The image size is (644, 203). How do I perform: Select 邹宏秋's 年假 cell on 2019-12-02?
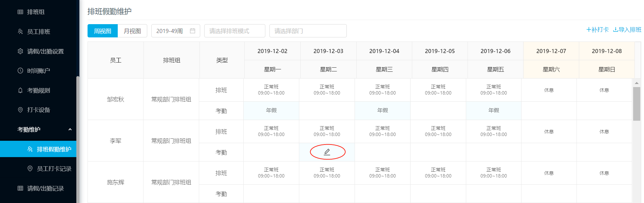point(271,111)
